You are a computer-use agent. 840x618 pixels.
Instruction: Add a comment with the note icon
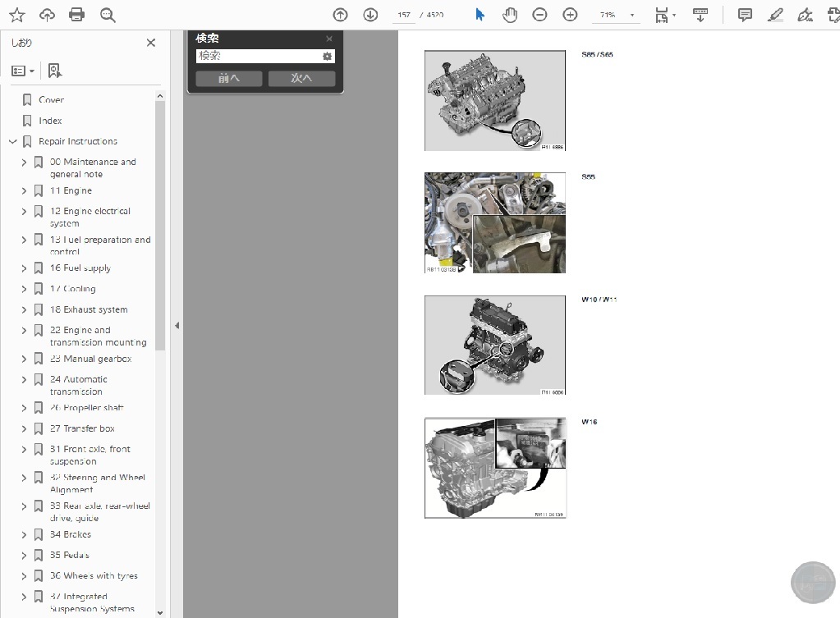coord(745,15)
